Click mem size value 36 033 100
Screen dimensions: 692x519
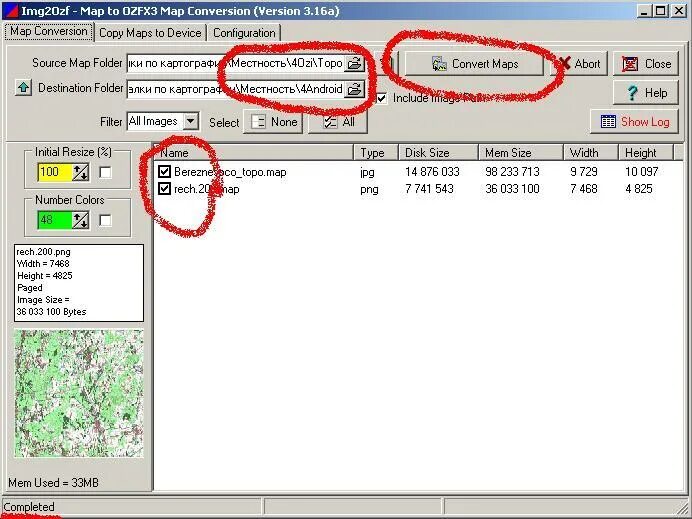coord(512,189)
